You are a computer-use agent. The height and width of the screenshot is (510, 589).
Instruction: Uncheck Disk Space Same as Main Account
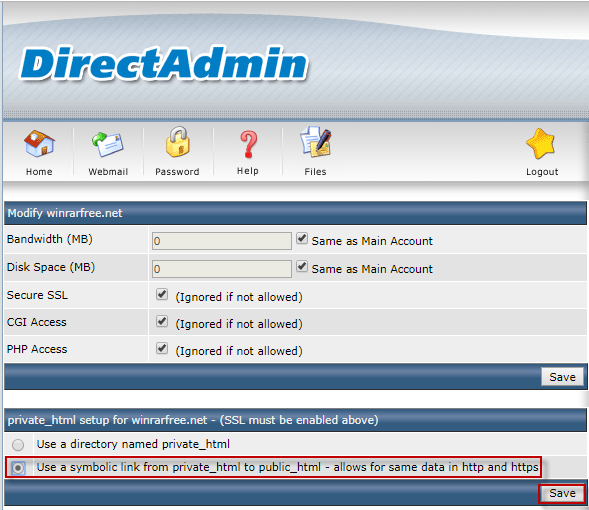click(x=302, y=267)
